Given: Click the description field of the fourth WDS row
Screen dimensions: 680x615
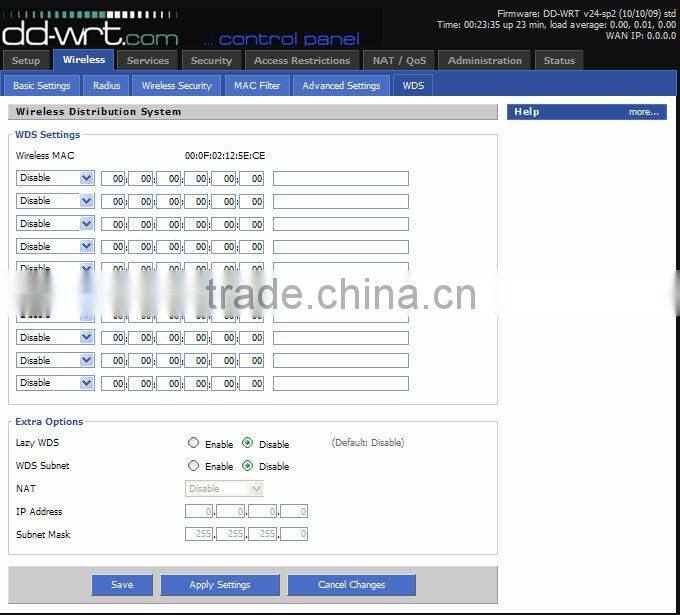Looking at the screenshot, I should point(341,247).
